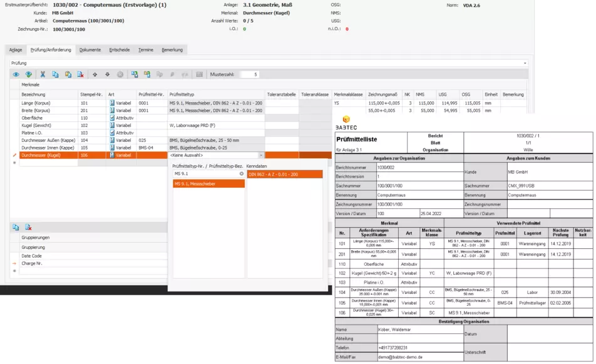Viewport: 596px width, 364px height.
Task: Click Attributiv check icon in Platine i.O. row
Action: coord(111,133)
